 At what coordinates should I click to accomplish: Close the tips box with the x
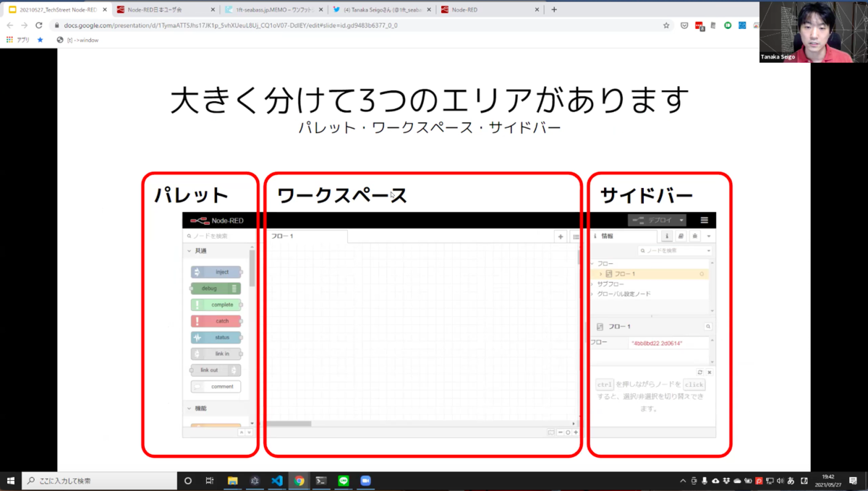[710, 372]
